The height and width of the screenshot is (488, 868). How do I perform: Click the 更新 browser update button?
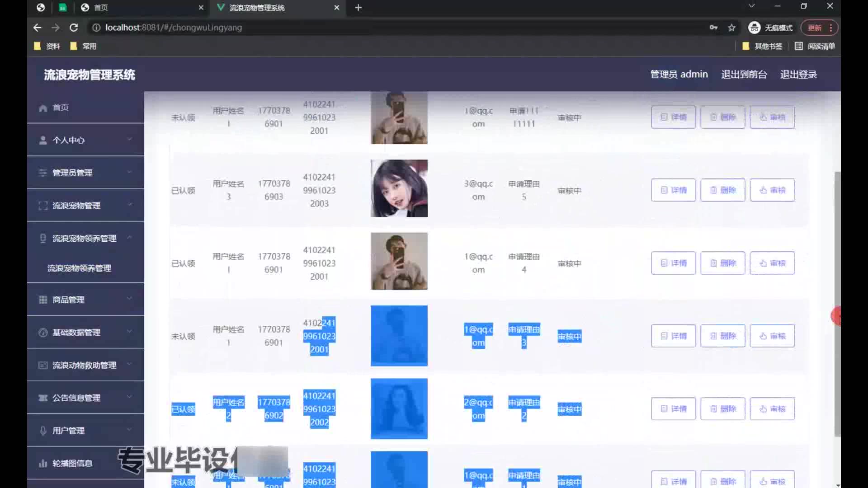[819, 28]
